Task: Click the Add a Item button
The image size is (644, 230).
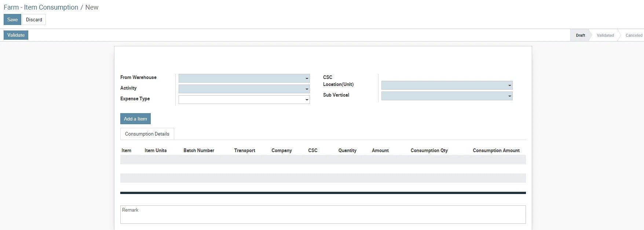Action: [x=135, y=119]
